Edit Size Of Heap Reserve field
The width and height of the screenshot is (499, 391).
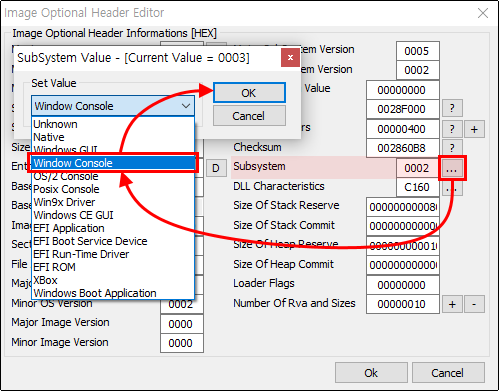402,246
